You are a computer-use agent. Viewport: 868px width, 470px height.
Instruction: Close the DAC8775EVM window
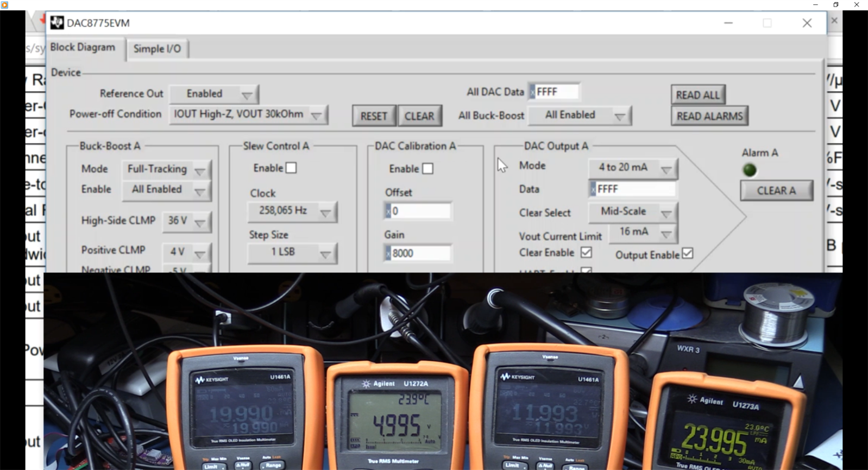(807, 23)
